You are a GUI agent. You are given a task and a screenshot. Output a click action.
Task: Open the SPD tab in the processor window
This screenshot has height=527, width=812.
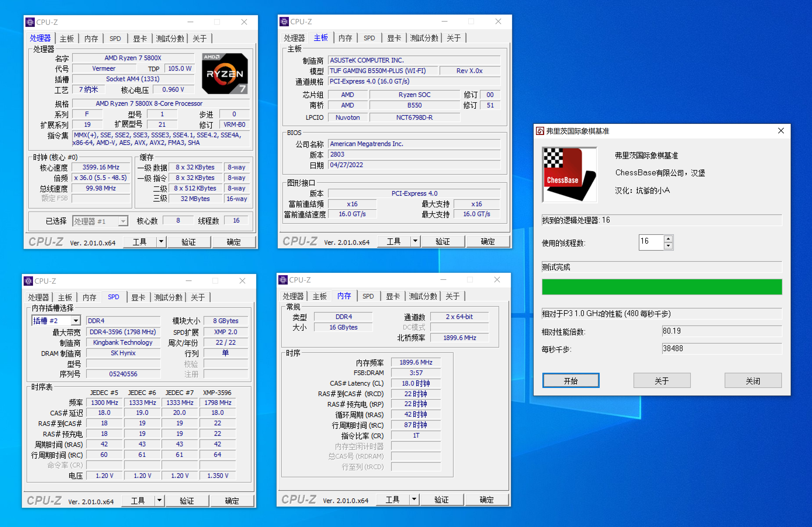pos(115,39)
